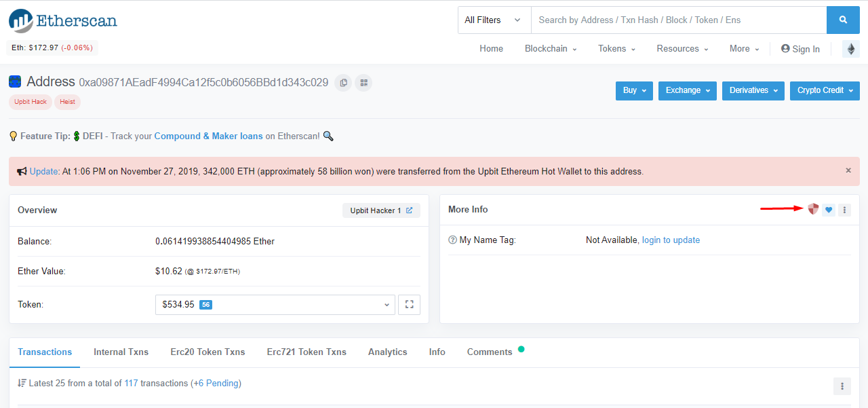Go to the Home nav item
Screen dimensions: 868x408
pyautogui.click(x=492, y=49)
